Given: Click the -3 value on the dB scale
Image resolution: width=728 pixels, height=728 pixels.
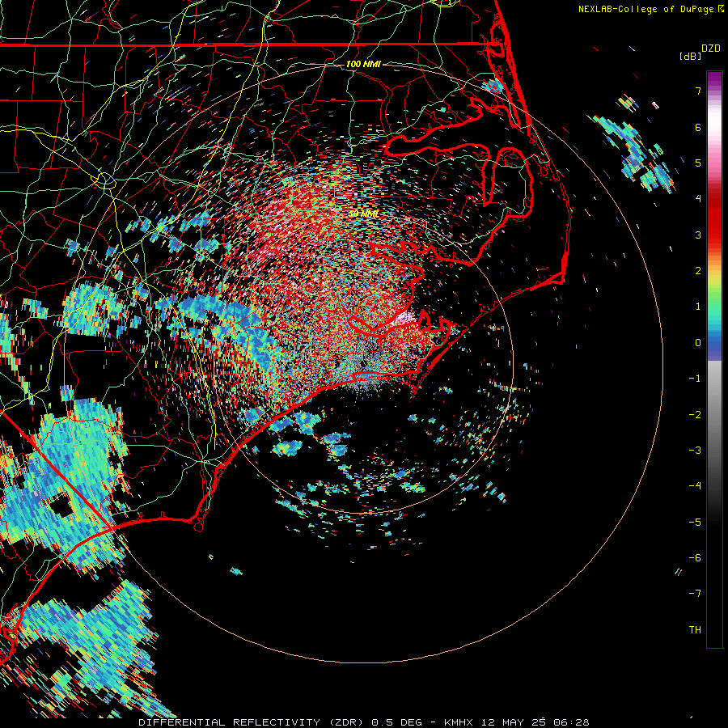Looking at the screenshot, I should click(695, 451).
